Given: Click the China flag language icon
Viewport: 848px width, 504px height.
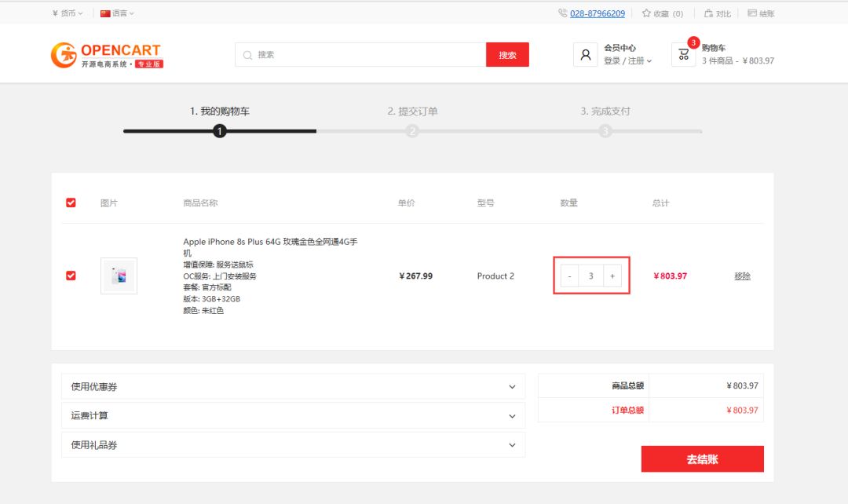Looking at the screenshot, I should (x=105, y=13).
